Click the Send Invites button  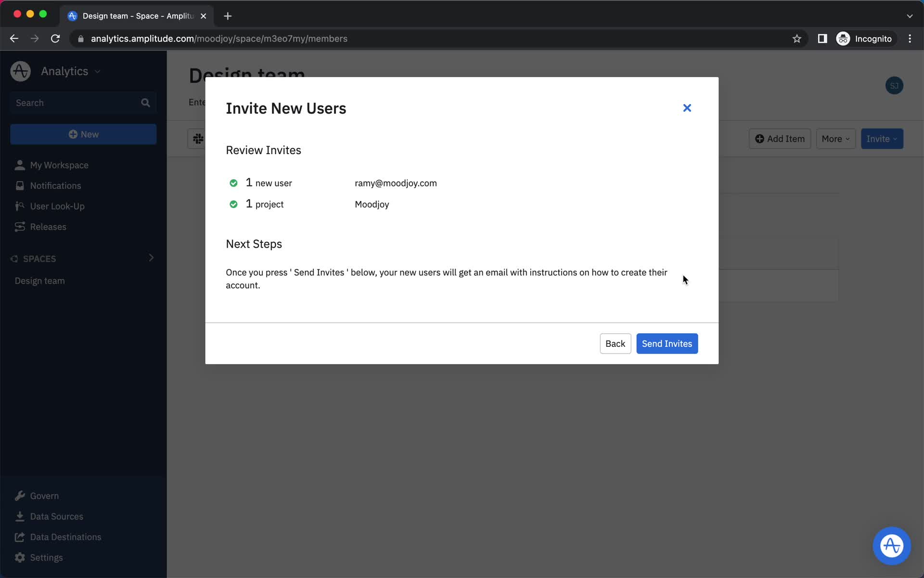point(667,343)
